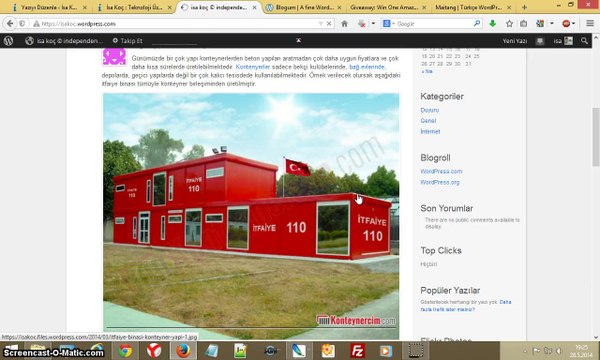
Task: Click the 'Popüler Yazılar' widget heading
Action: click(450, 290)
